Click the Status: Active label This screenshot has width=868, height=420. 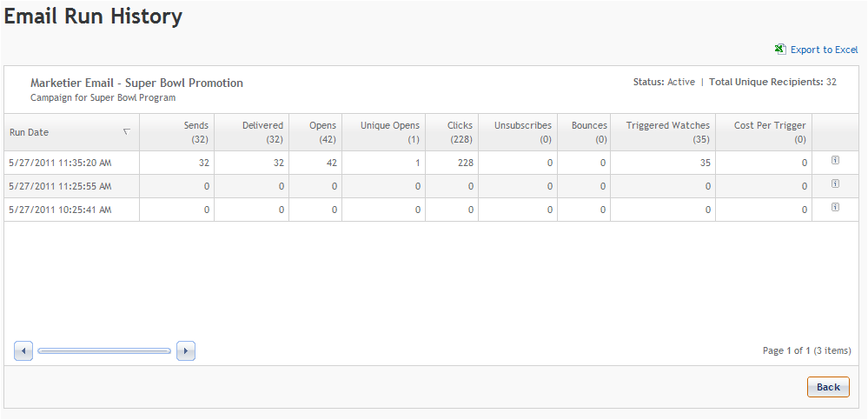pos(664,82)
